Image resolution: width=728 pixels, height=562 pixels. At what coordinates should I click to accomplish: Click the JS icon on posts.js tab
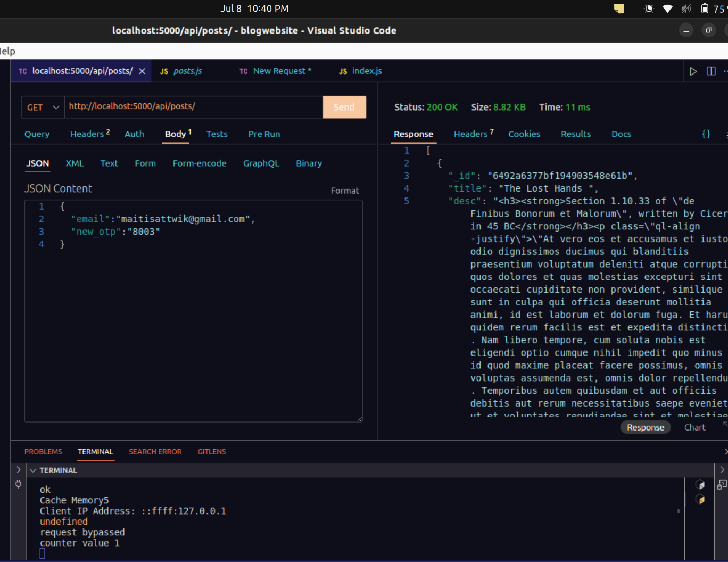point(164,71)
